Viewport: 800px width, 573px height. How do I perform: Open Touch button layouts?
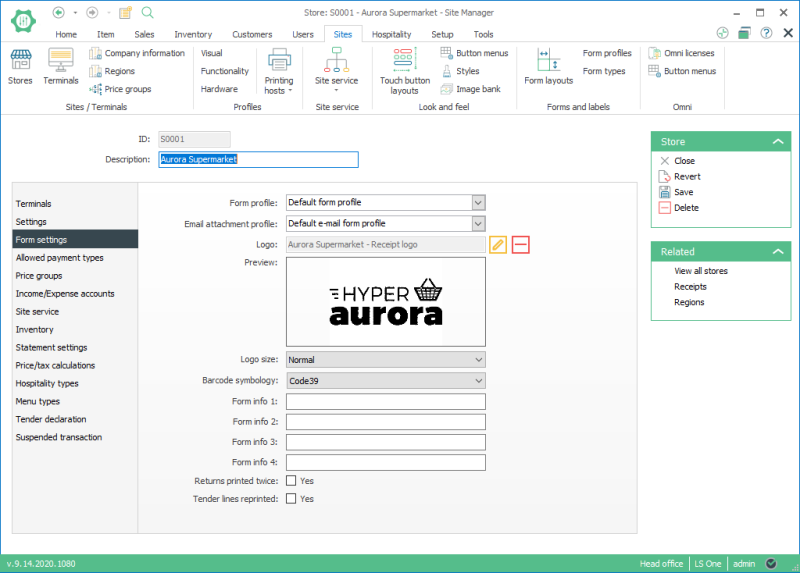(x=405, y=71)
